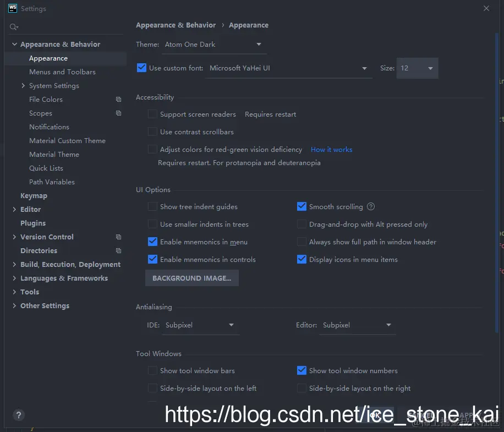The width and height of the screenshot is (504, 432).
Task: Uncheck Smooth scrolling
Action: coord(302,207)
